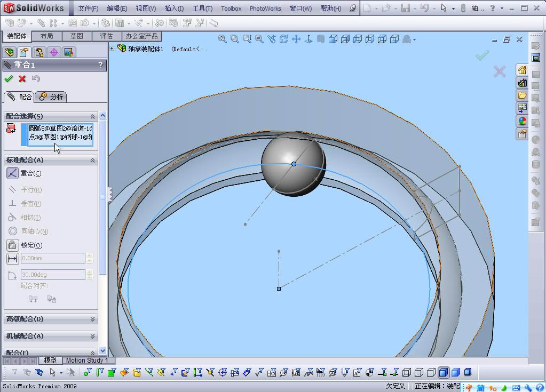Toggle the angle mate button
This screenshot has height=392, width=546.
(x=12, y=275)
